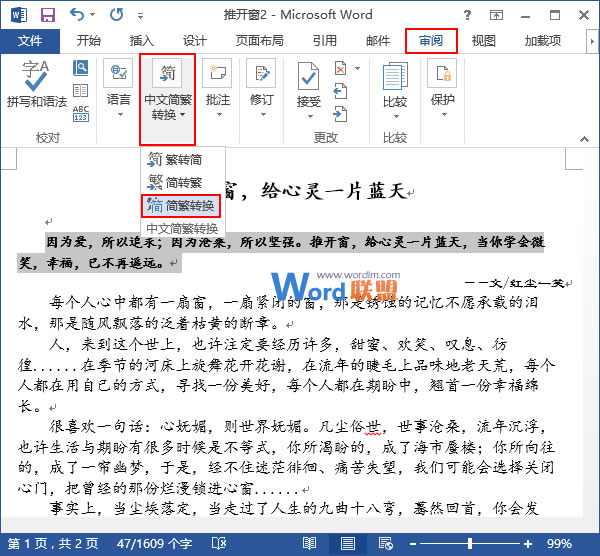Open Word Count ABC 123 icon
This screenshot has height=556, width=600.
pyautogui.click(x=81, y=114)
